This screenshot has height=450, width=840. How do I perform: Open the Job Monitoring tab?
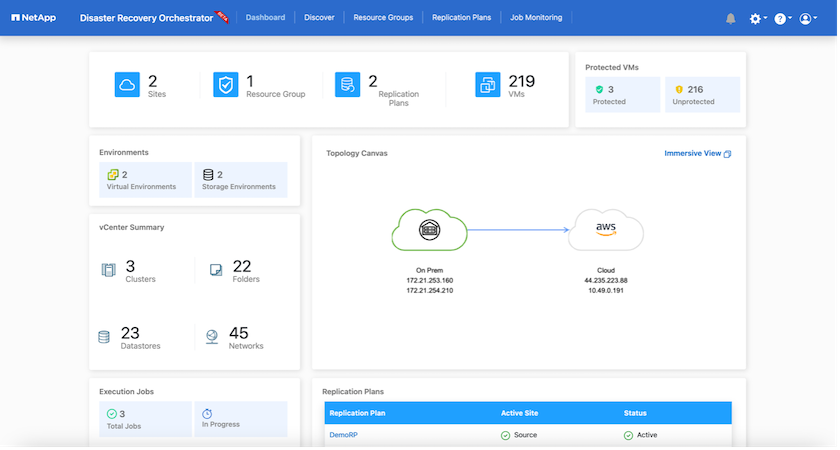(536, 17)
